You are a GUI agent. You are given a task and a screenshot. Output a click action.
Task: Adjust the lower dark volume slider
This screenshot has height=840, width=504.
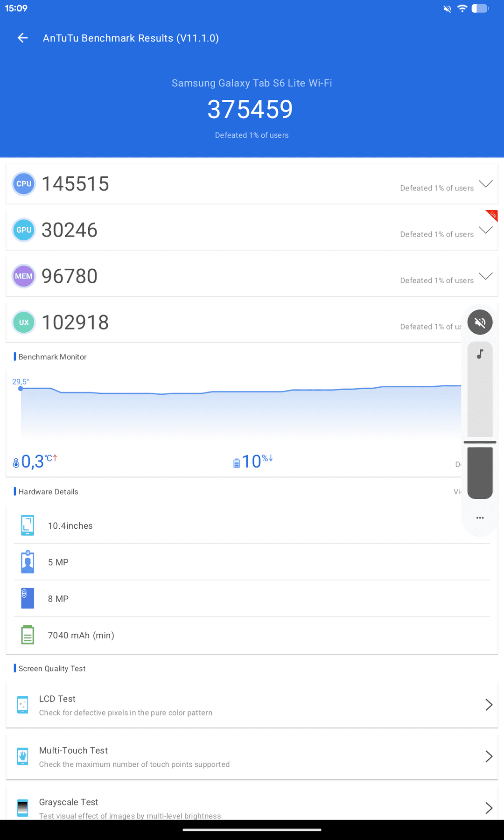[x=480, y=473]
